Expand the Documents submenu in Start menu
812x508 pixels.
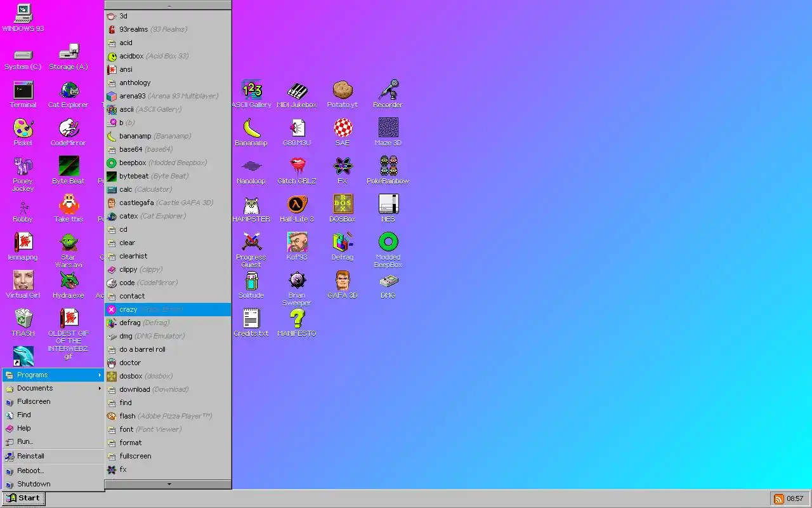click(x=53, y=388)
